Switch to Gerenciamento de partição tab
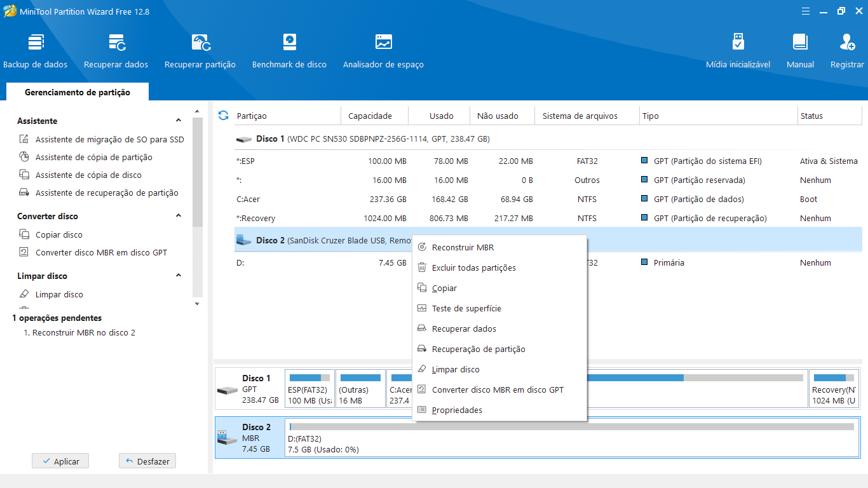The width and height of the screenshot is (868, 488). click(78, 92)
